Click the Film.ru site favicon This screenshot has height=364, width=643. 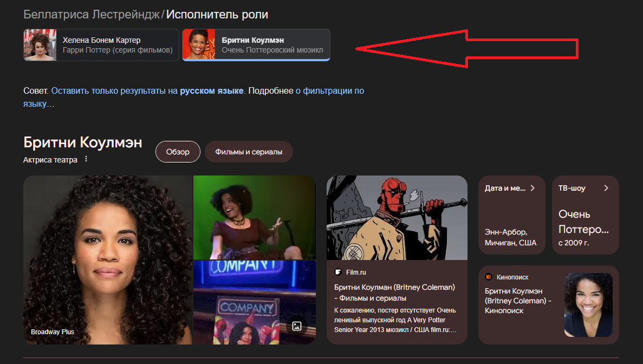(x=338, y=272)
